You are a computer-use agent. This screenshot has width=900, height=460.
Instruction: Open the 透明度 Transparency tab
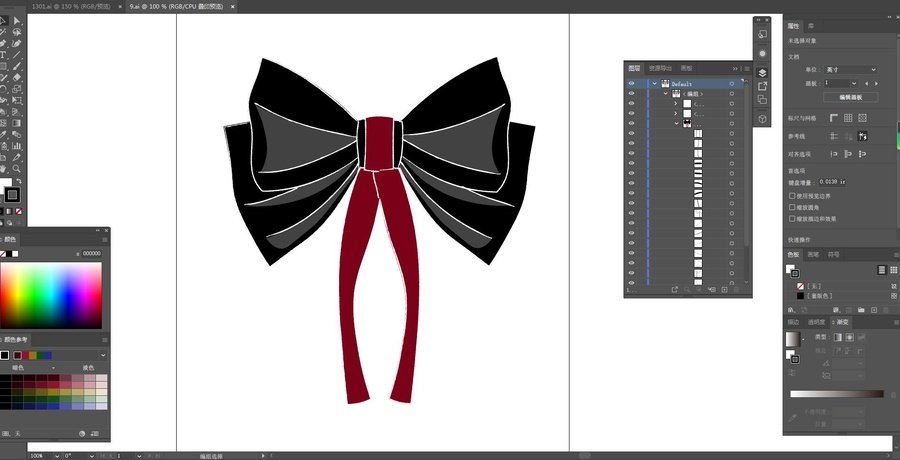[816, 322]
